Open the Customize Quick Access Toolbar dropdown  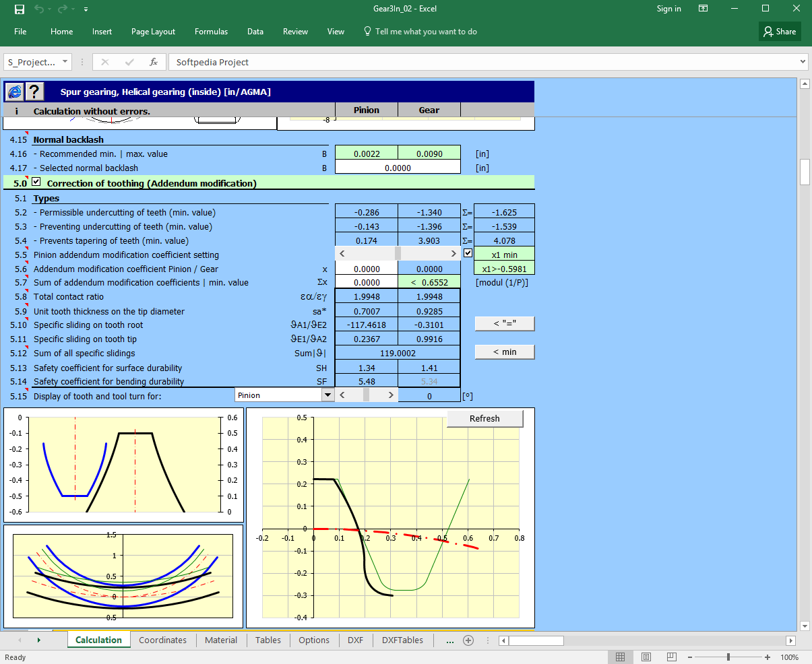(x=85, y=9)
